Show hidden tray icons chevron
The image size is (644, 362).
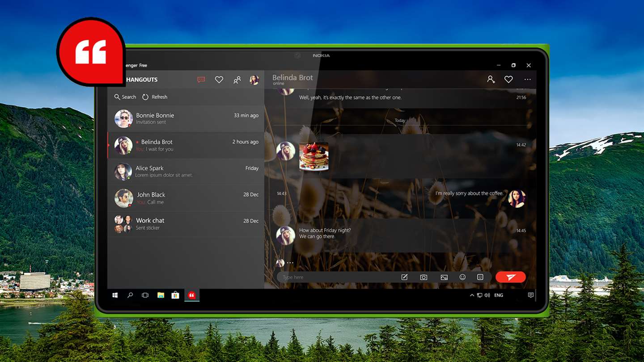click(x=472, y=295)
